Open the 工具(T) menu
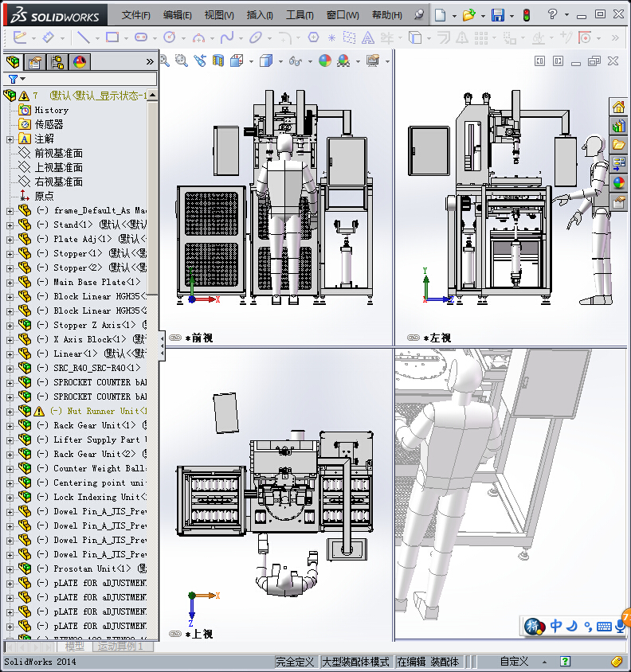This screenshot has height=672, width=631. [x=300, y=15]
